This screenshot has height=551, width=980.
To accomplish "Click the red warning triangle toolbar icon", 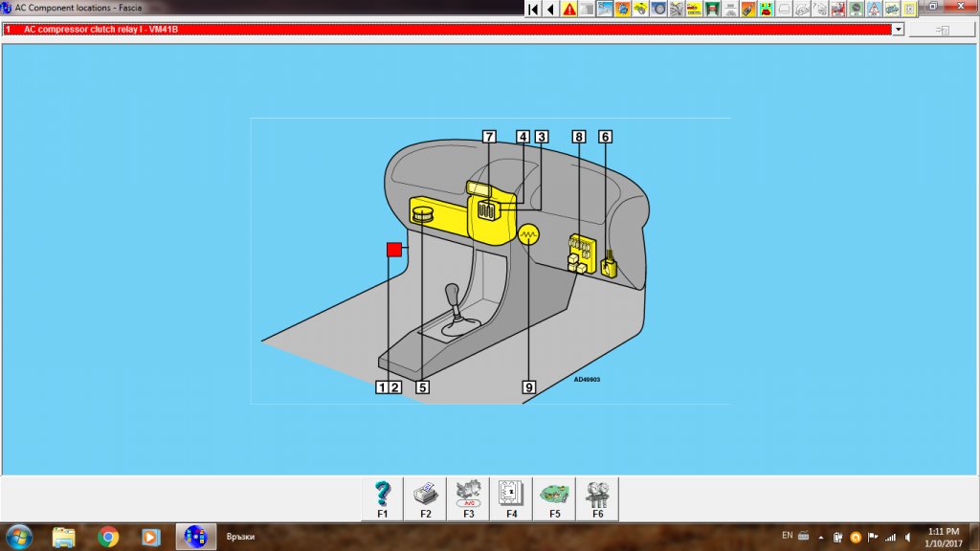I will pos(569,9).
